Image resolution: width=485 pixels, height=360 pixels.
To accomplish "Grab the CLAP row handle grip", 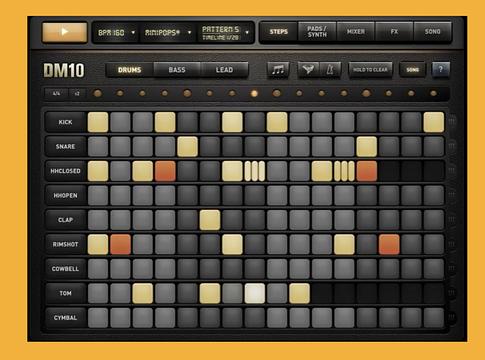I will 452,220.
